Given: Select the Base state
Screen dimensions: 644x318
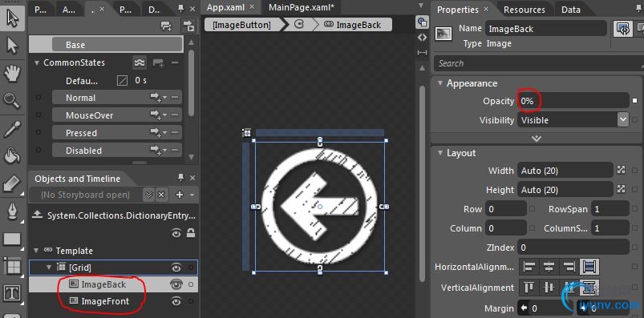Looking at the screenshot, I should (117, 45).
